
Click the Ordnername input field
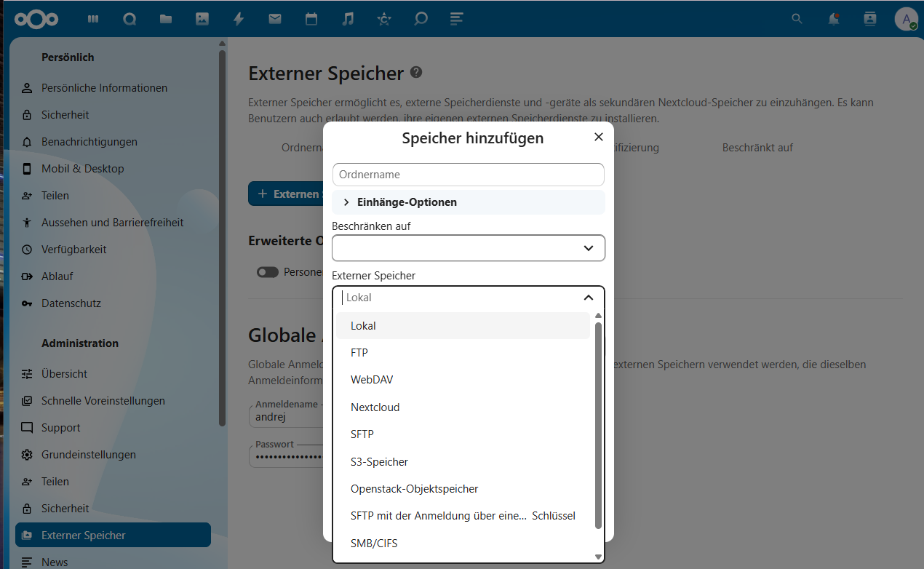pyautogui.click(x=469, y=175)
